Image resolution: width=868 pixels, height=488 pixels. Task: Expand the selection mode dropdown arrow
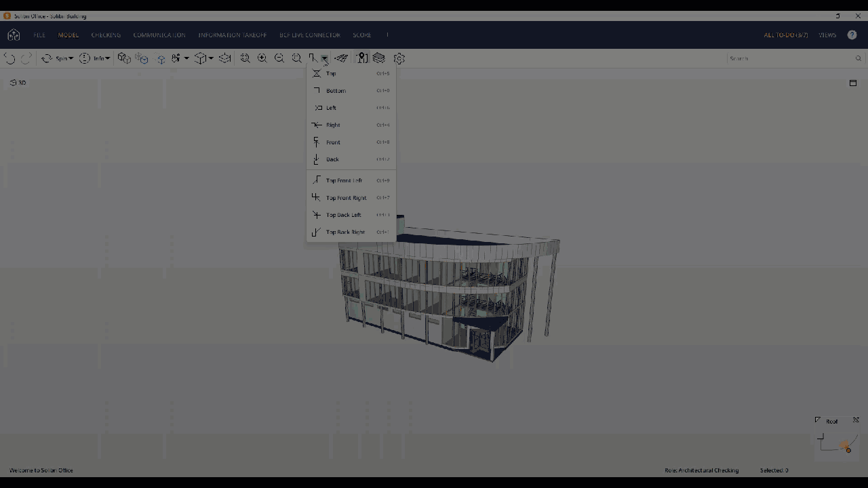[186, 59]
